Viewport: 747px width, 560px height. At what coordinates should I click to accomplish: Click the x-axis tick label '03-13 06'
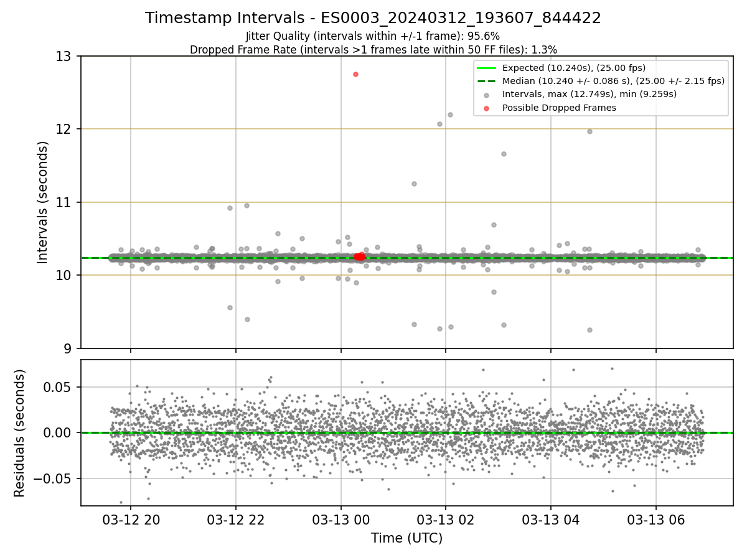(655, 520)
